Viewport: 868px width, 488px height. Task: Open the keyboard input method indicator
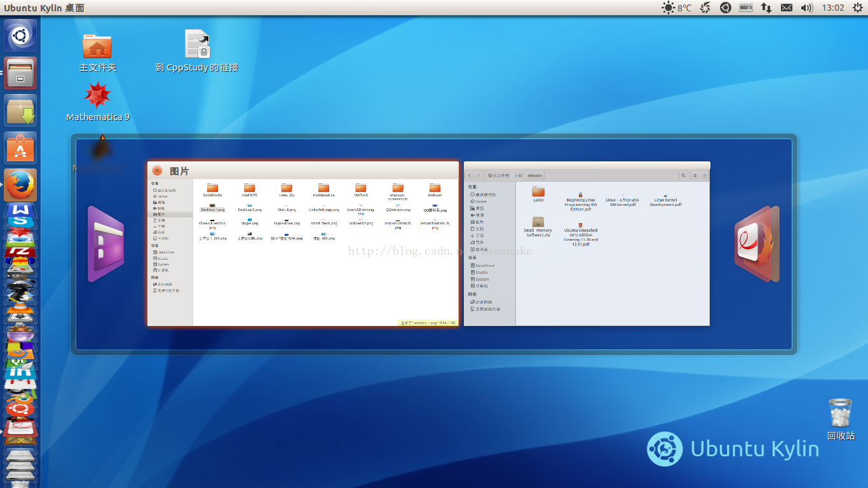(x=746, y=8)
